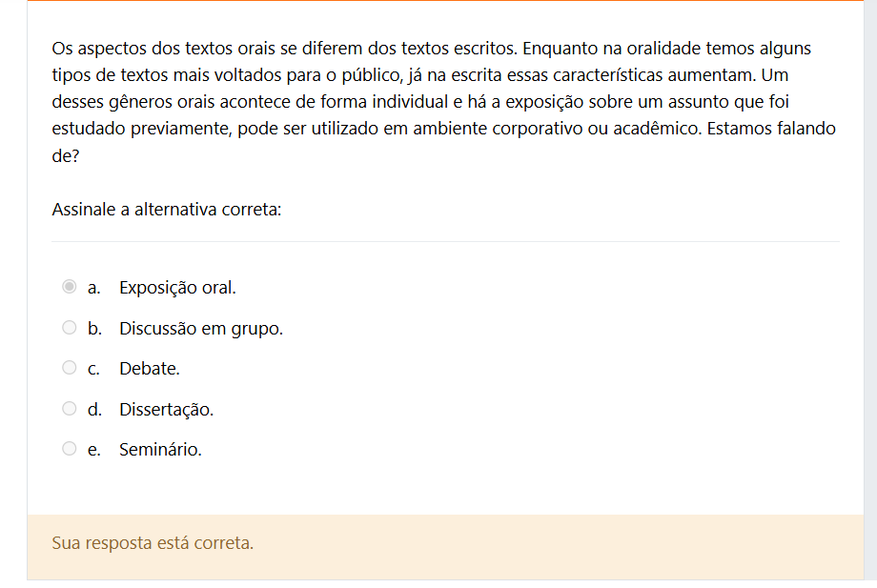The image size is (877, 588).
Task: Click the 'Assinale a alternativa correta:' instruction
Action: (167, 210)
